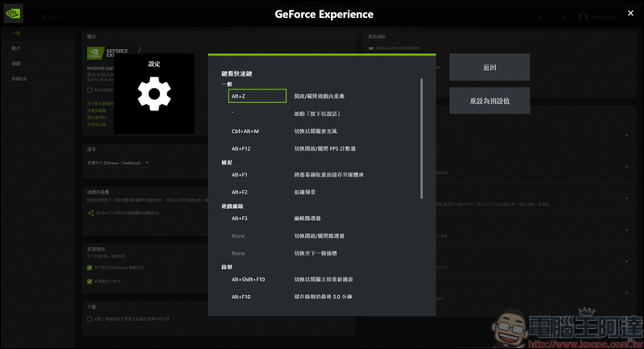Select the SHIELD tab in the left sidebar

coord(19,78)
